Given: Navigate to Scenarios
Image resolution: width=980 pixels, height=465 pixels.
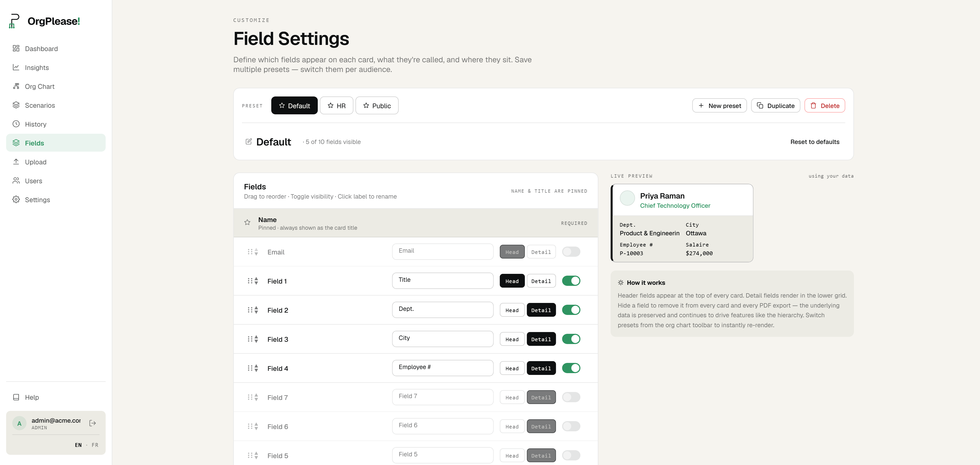Looking at the screenshot, I should [56, 105].
